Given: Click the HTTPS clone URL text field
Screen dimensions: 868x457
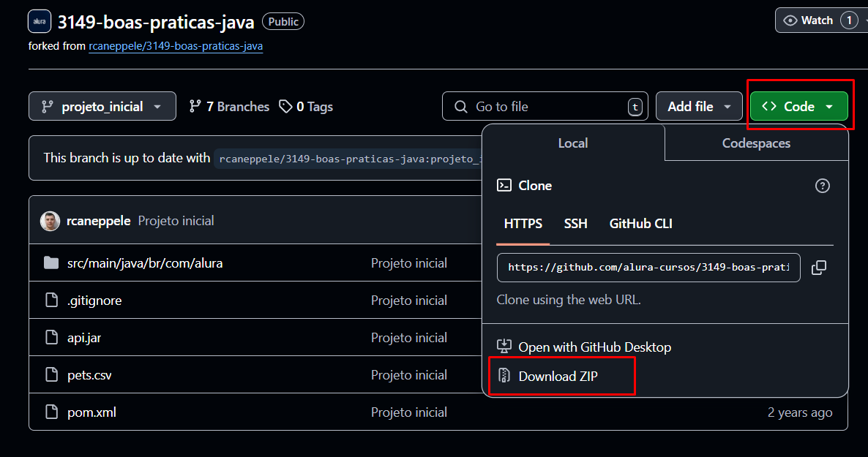Looking at the screenshot, I should pos(648,268).
